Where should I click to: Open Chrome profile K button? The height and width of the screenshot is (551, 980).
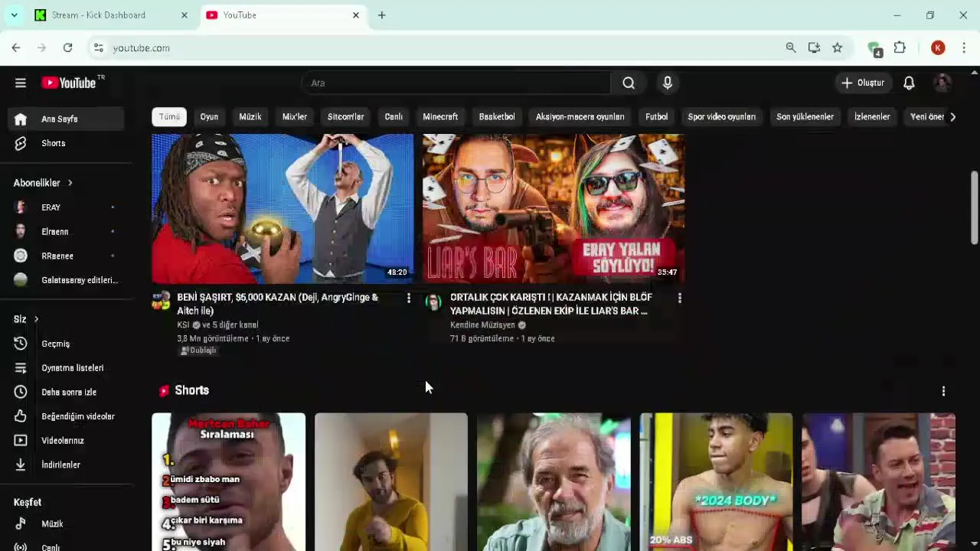click(938, 47)
